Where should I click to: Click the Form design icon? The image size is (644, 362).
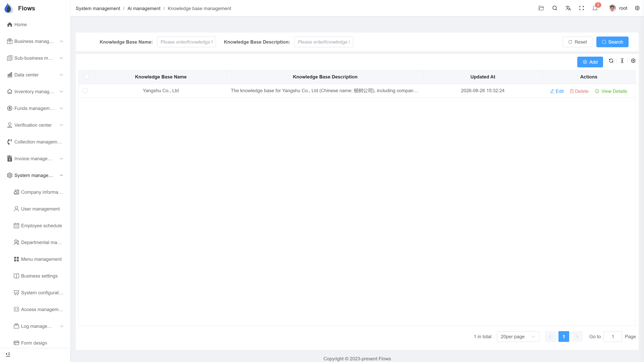click(x=16, y=343)
